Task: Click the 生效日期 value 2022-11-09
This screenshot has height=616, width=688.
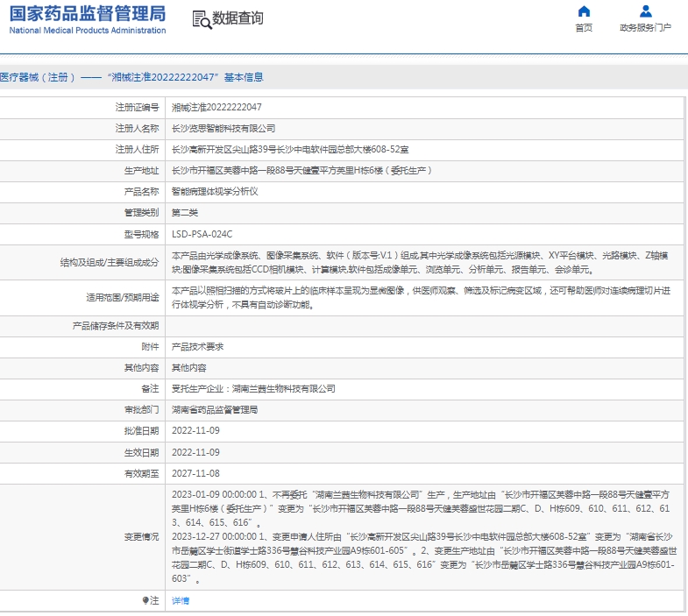Action: tap(195, 452)
